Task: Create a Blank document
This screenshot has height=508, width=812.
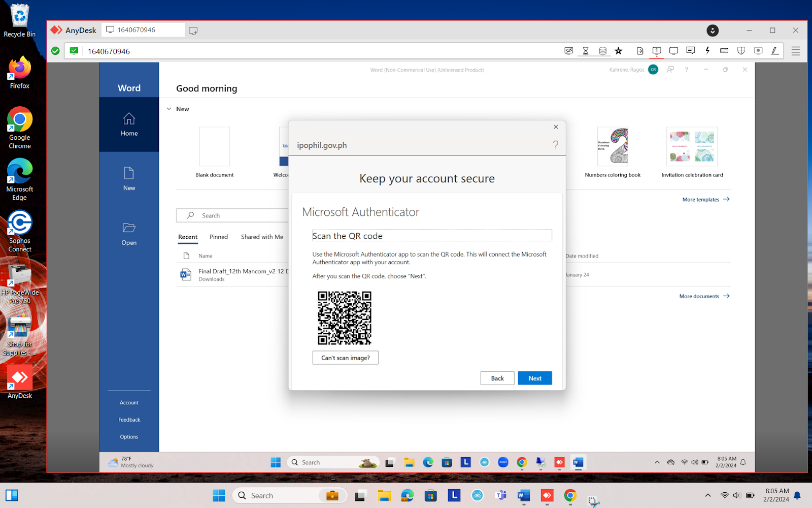Action: pos(215,152)
